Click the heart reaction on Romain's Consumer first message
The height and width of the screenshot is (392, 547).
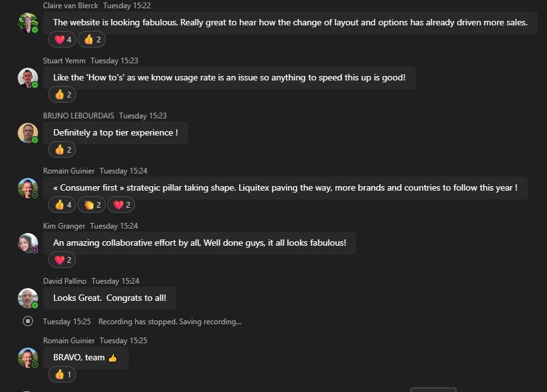pyautogui.click(x=121, y=205)
